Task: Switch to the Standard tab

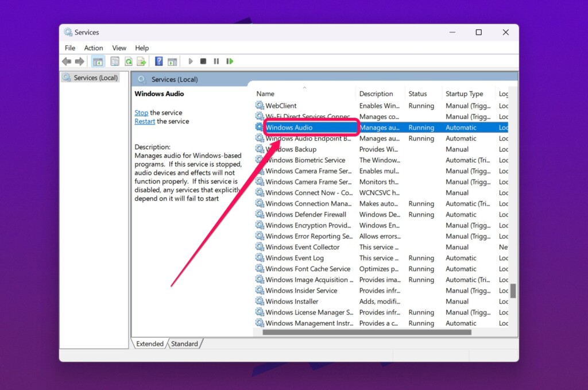Action: 184,344
